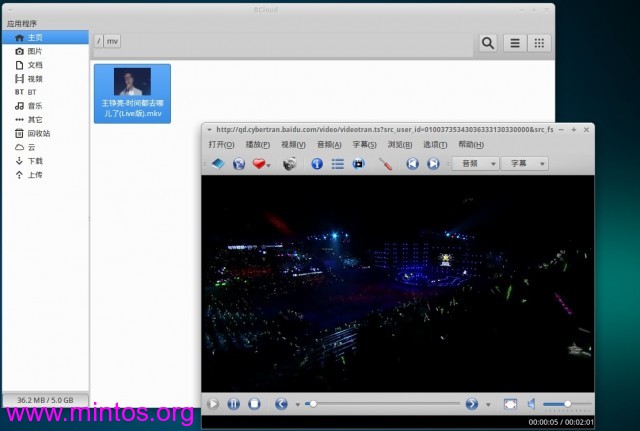Open the 播放(P) menu

coord(257,145)
